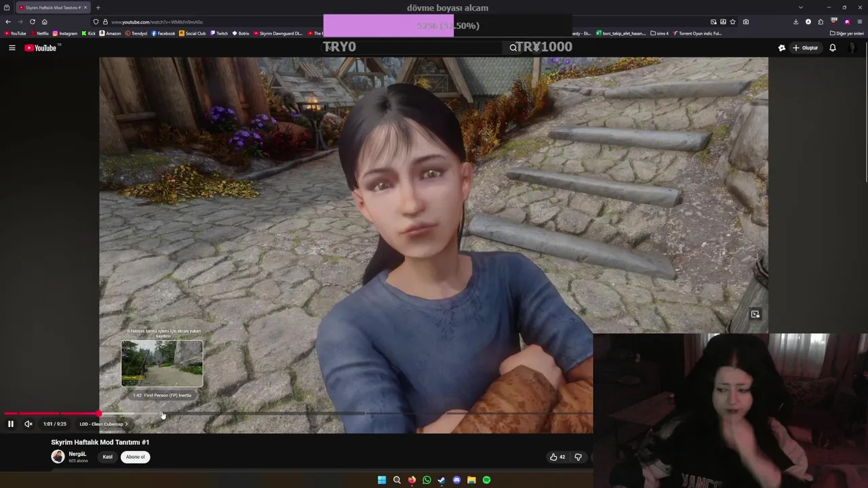Viewport: 868px width, 488px height.
Task: Open the Amazon bookmark
Action: point(111,33)
